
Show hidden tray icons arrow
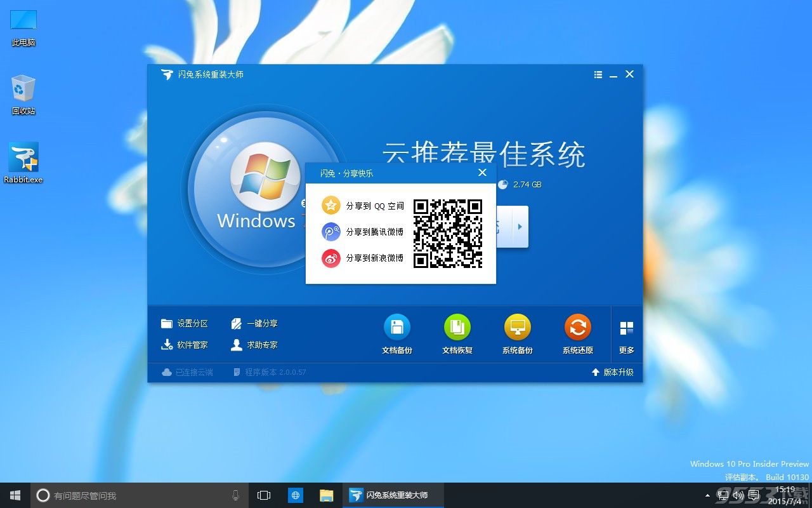(x=707, y=495)
